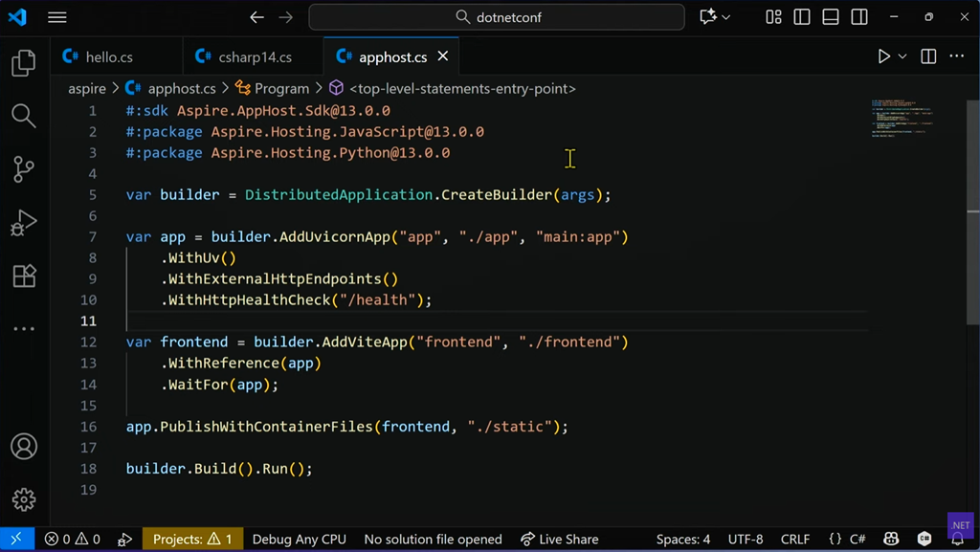Open the Accounts menu icon

pyautogui.click(x=24, y=447)
